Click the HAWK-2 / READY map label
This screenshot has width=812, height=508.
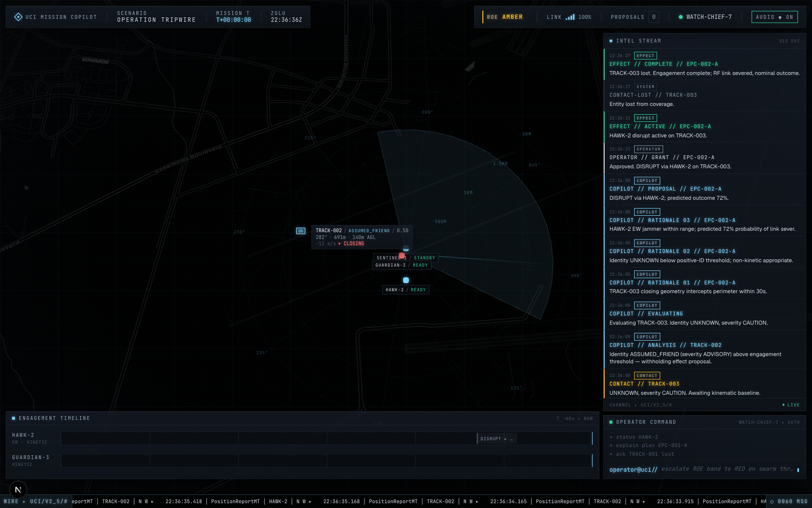(406, 290)
